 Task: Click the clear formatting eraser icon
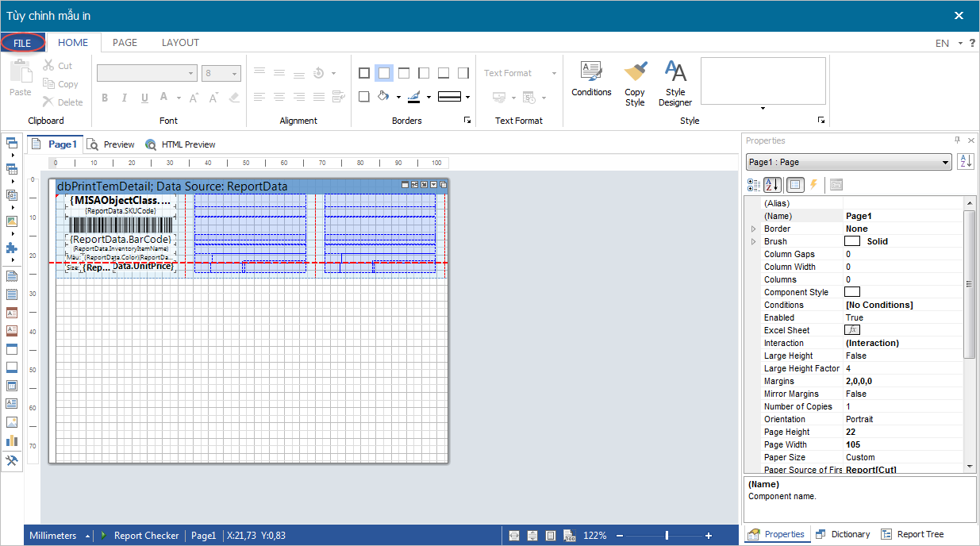tap(233, 98)
